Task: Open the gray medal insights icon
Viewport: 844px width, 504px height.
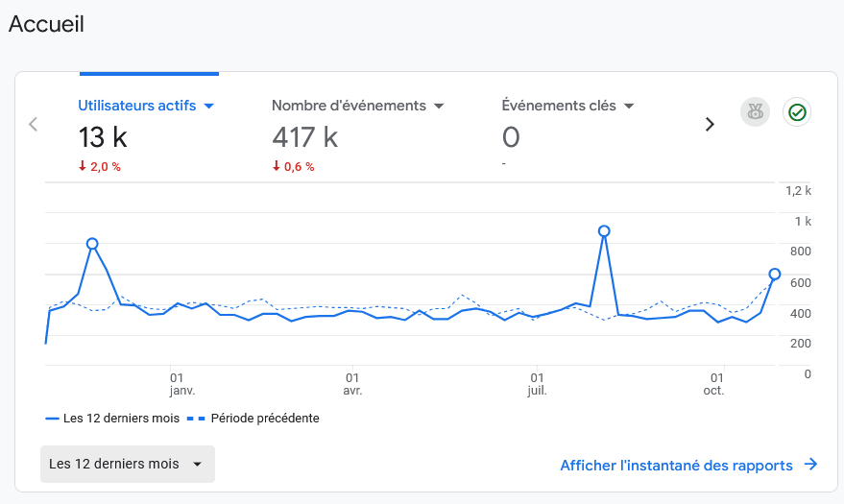Action: pyautogui.click(x=755, y=112)
